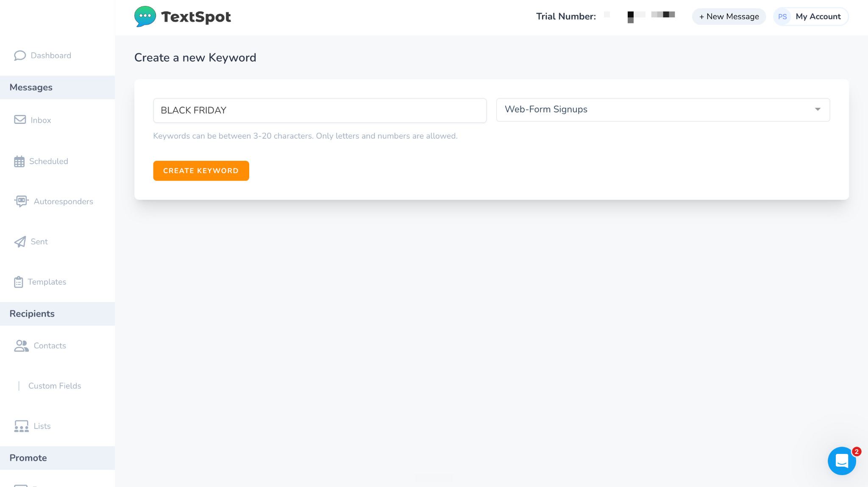Open the My Account menu
The width and height of the screenshot is (868, 487).
811,17
